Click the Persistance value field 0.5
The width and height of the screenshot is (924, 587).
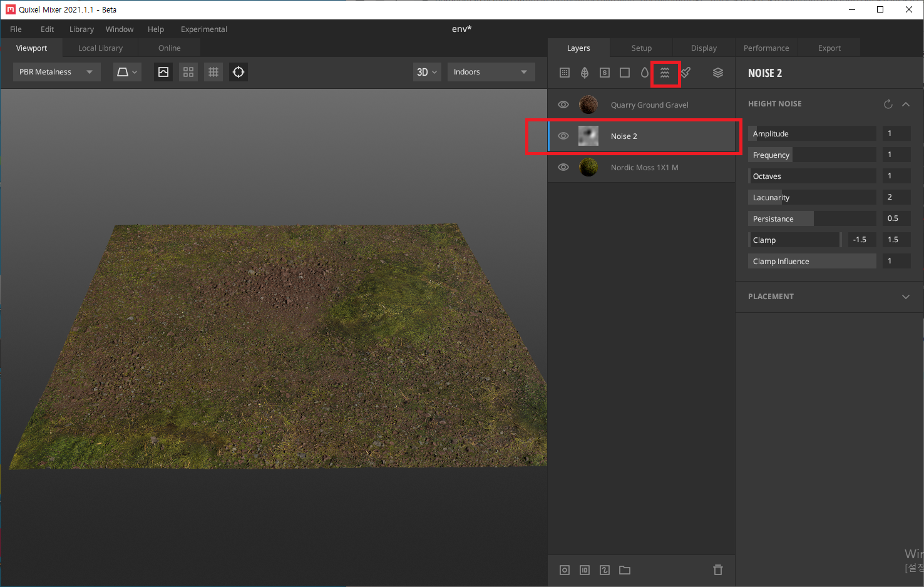tap(896, 218)
